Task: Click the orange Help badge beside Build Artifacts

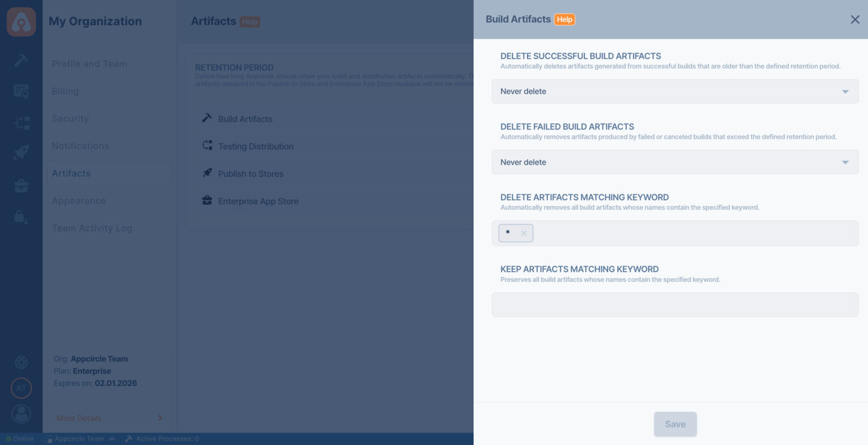Action: [564, 19]
